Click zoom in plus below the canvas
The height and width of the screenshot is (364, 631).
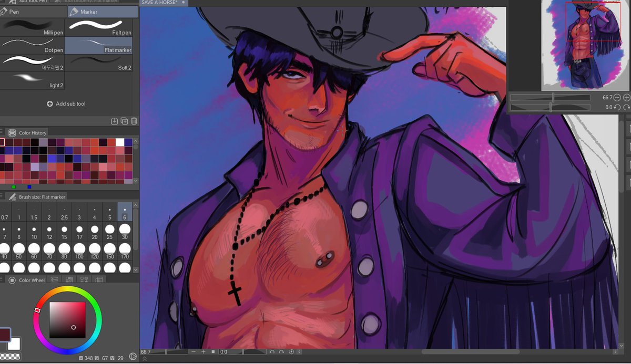(203, 352)
